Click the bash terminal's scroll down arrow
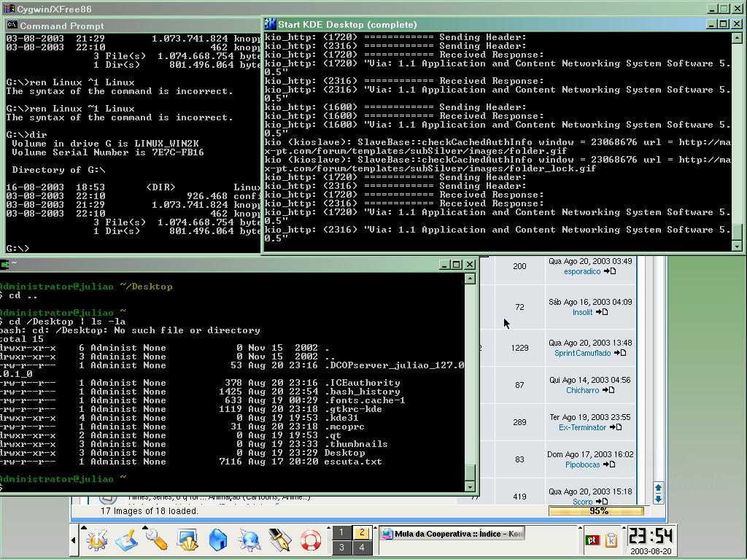The width and height of the screenshot is (747, 560). point(470,486)
